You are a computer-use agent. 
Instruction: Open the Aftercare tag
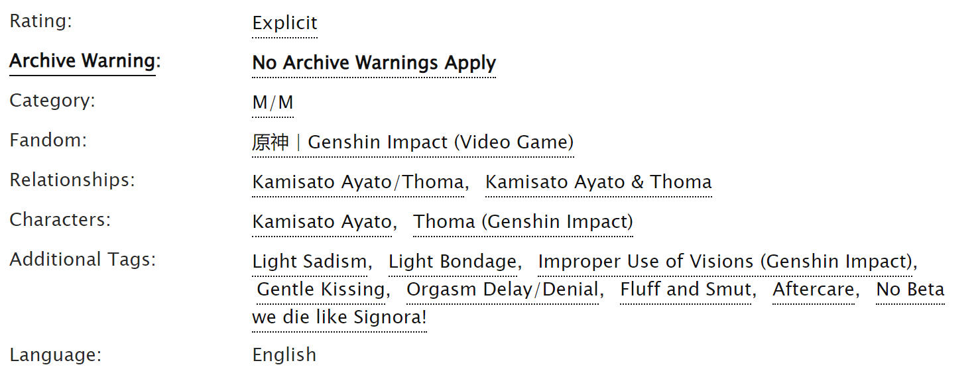(x=814, y=290)
